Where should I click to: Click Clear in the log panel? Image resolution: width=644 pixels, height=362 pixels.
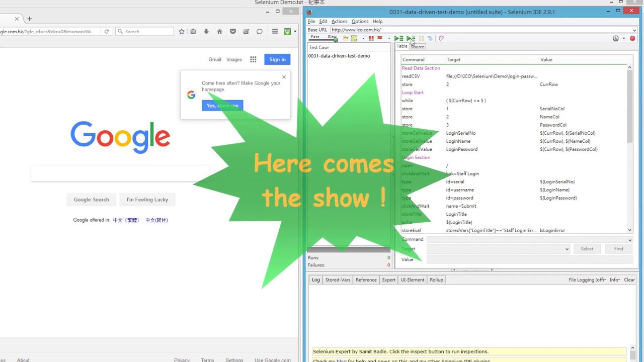(x=629, y=280)
